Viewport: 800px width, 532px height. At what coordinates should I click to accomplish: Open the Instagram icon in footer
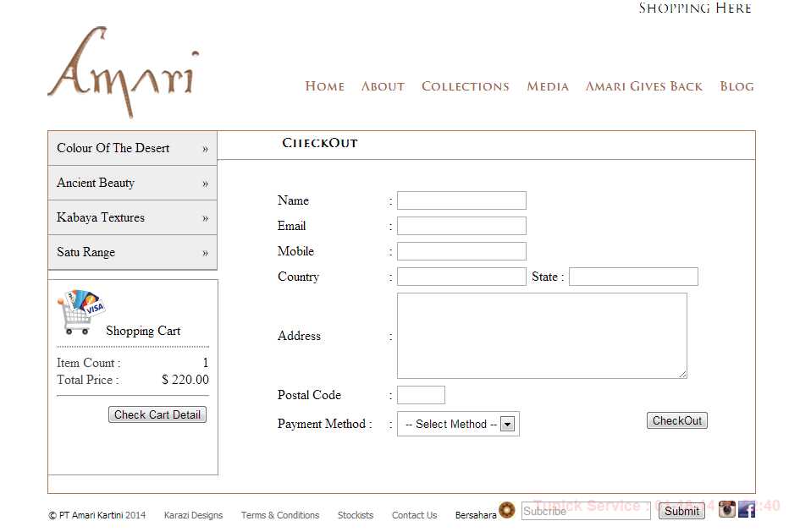727,509
